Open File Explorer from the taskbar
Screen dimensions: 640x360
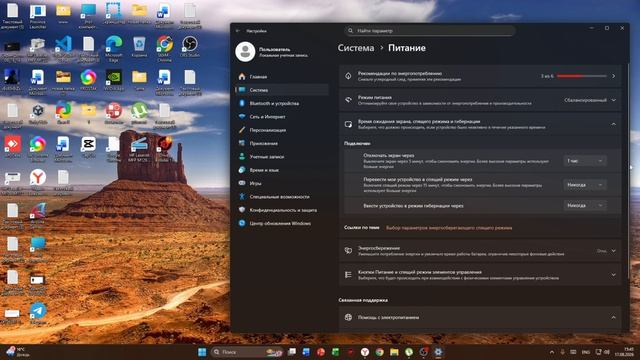pos(394,352)
